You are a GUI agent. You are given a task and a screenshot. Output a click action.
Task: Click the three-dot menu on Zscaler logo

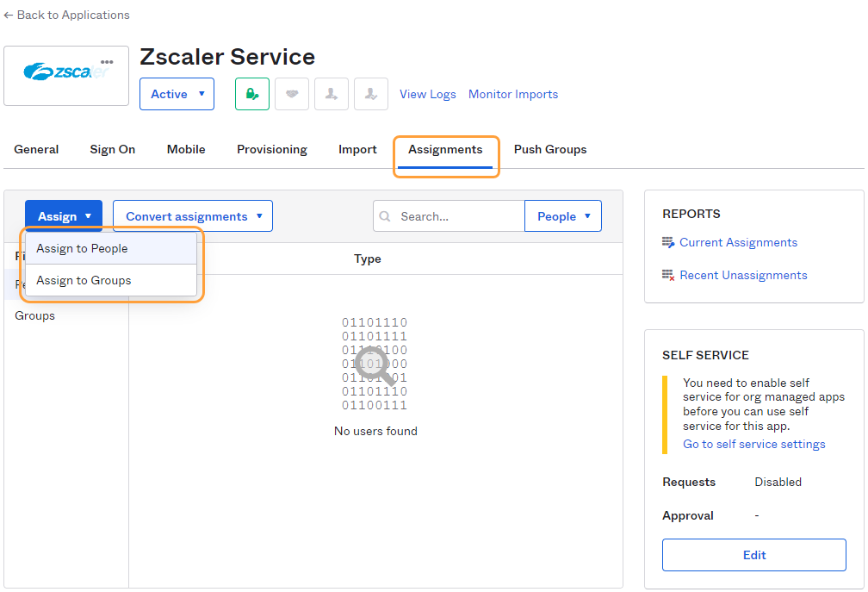coord(107,62)
